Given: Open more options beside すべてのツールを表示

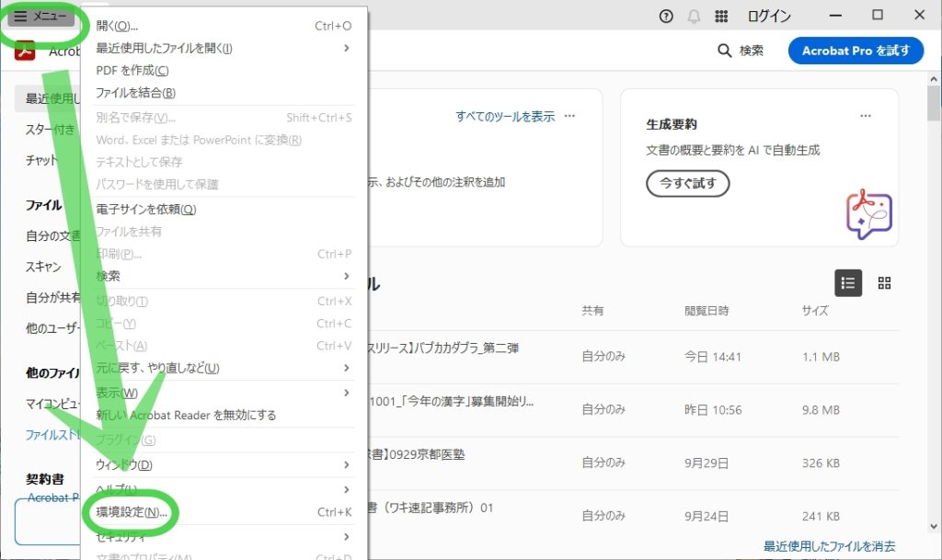Looking at the screenshot, I should point(570,116).
